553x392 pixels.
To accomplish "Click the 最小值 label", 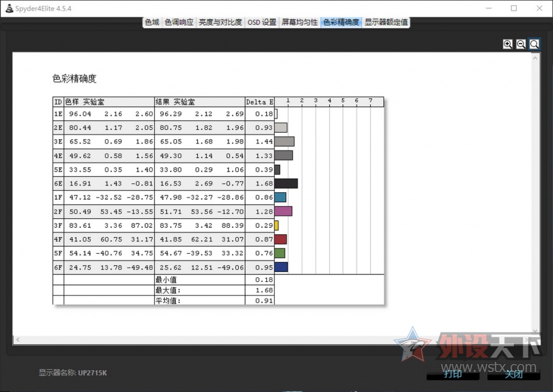I will pyautogui.click(x=166, y=280).
